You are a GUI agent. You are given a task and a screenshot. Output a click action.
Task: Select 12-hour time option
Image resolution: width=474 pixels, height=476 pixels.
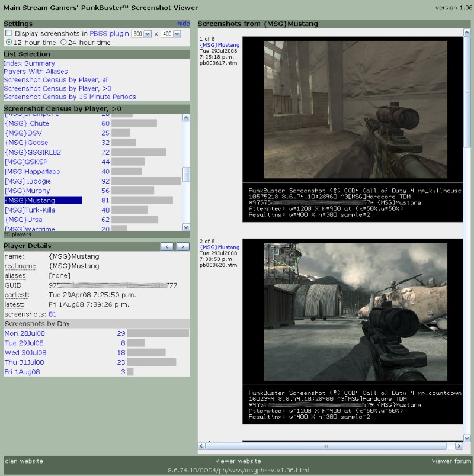click(x=8, y=43)
